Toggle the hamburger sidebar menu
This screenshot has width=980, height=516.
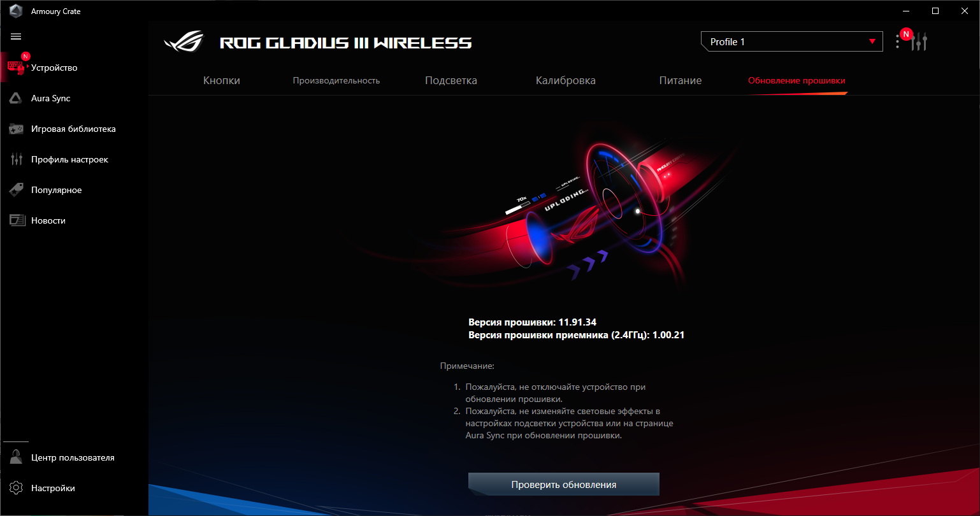pos(16,37)
